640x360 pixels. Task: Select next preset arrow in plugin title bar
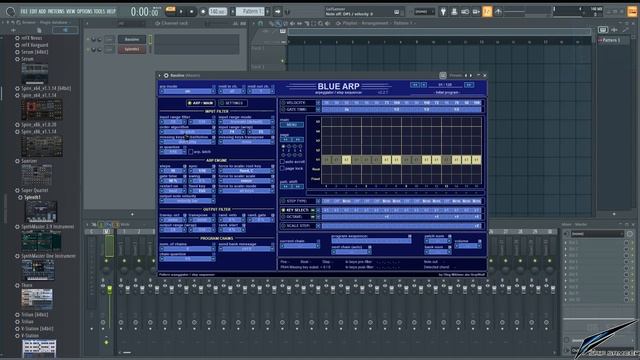point(471,76)
